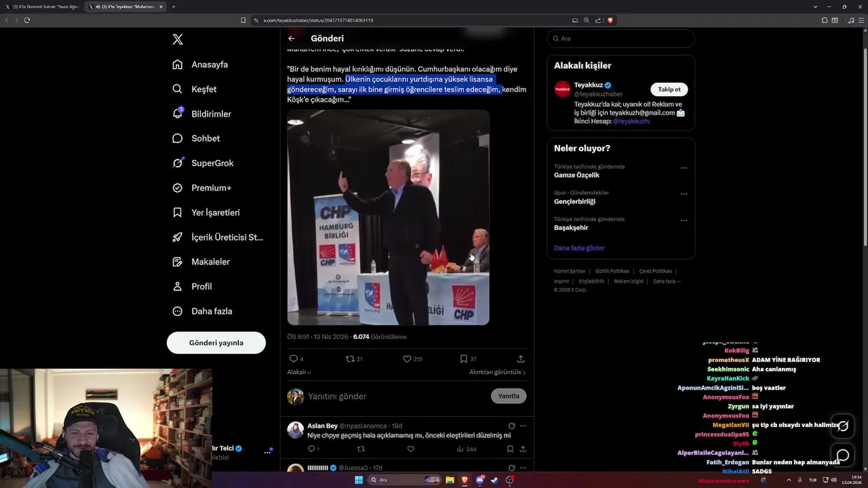Screen dimensions: 868x488
Task: Open Profil in the sidebar
Action: pyautogui.click(x=192, y=286)
